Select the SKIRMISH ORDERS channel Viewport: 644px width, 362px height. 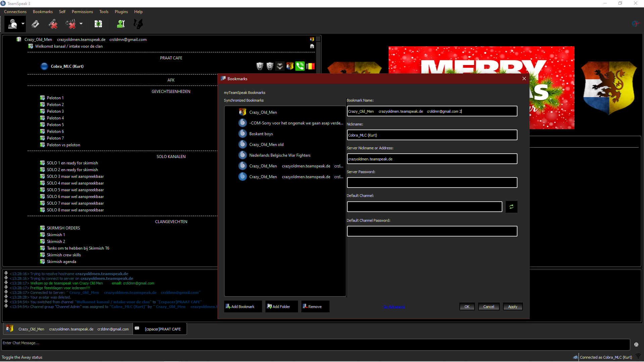(x=63, y=228)
